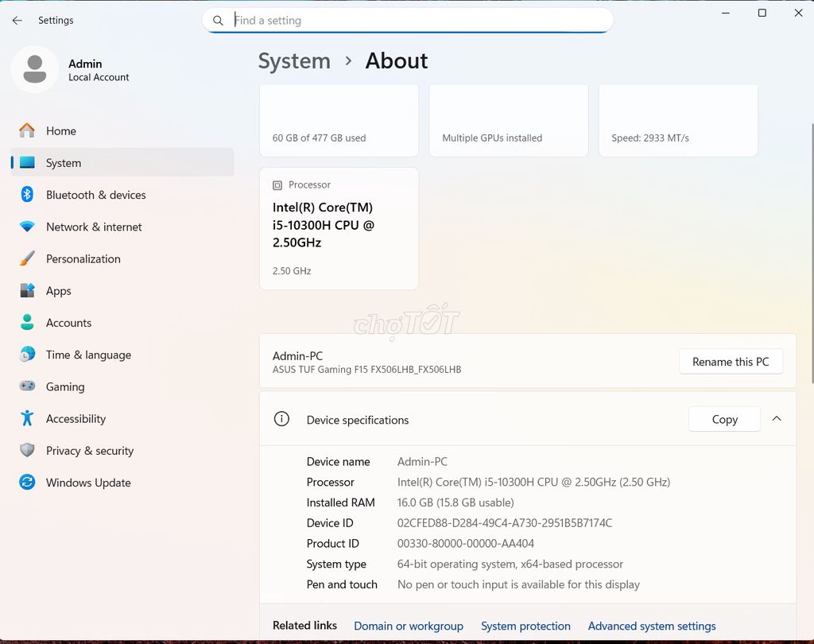Click the Find a setting search box

click(x=408, y=20)
